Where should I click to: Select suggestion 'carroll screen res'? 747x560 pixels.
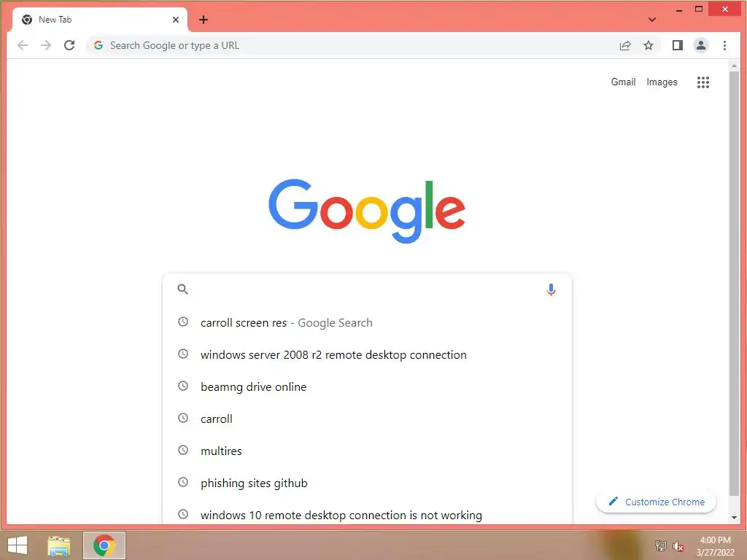367,322
